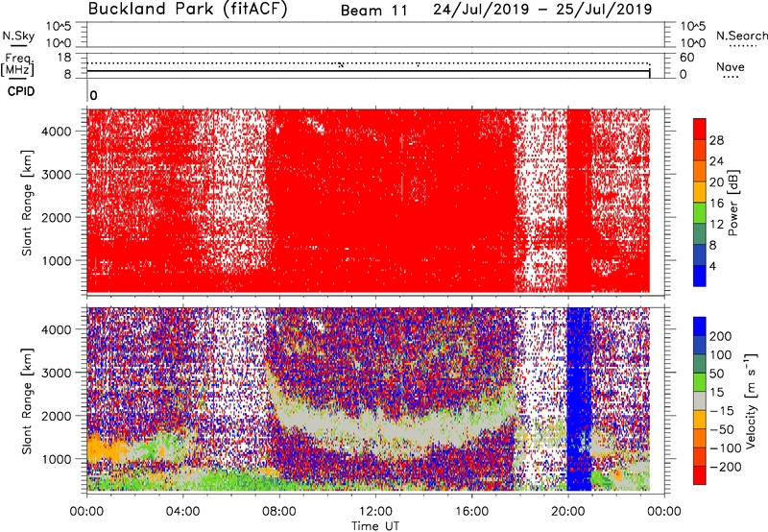Click the '16' label on Power colorbar

(716, 204)
